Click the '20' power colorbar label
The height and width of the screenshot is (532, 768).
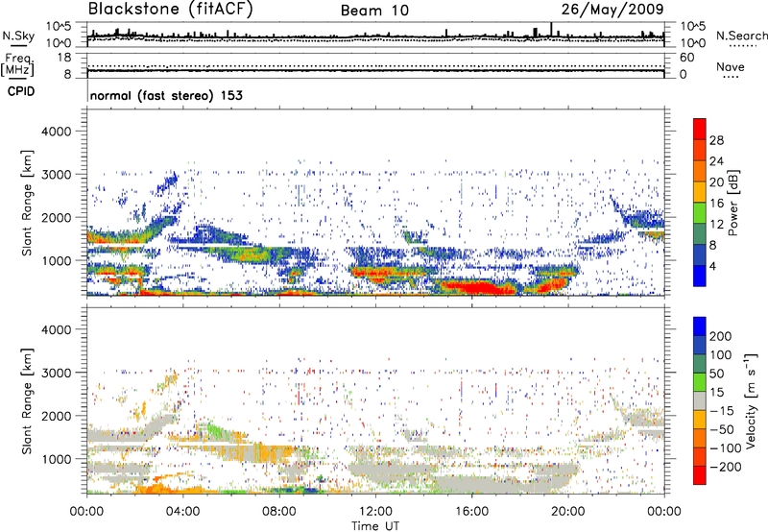pyautogui.click(x=716, y=182)
